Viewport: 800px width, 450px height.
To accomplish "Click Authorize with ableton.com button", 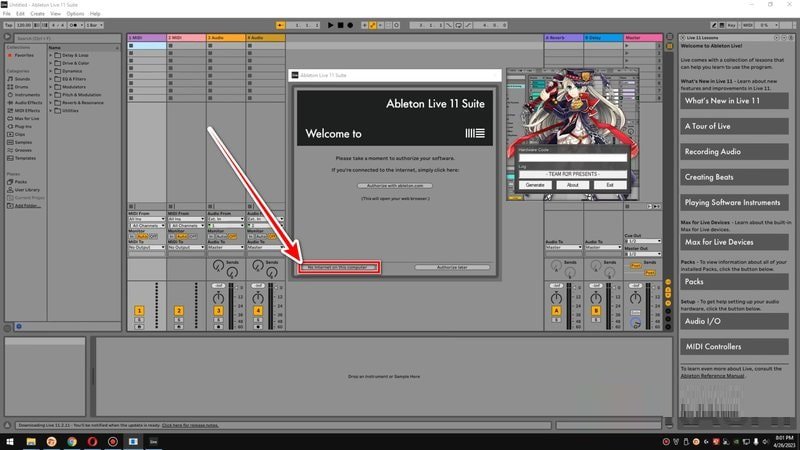I will [x=395, y=186].
